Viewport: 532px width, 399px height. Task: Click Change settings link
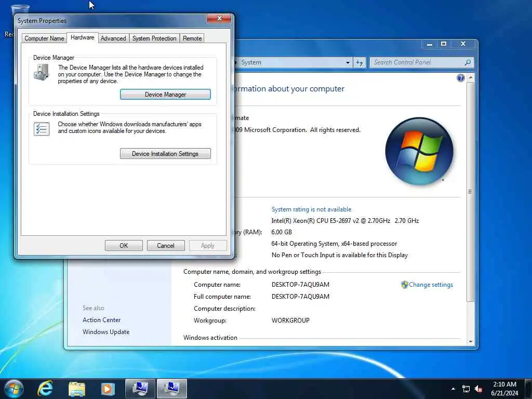coord(431,285)
